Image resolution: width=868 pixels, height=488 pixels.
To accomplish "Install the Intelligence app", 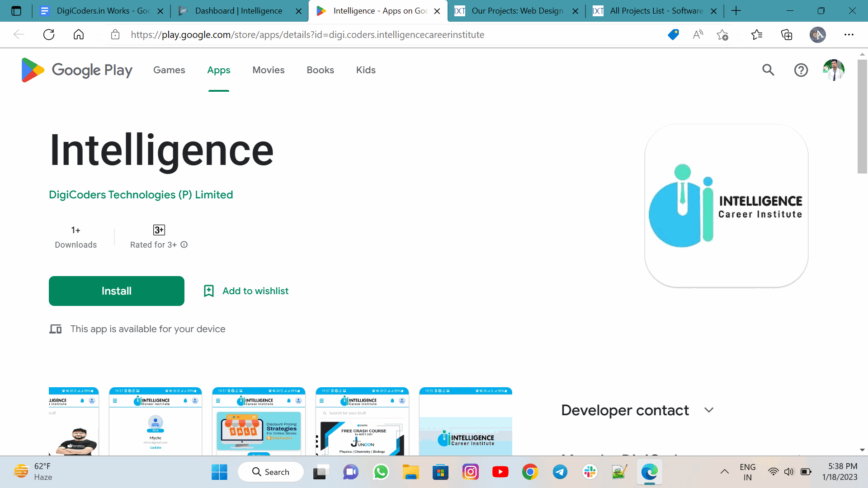I will (x=117, y=291).
